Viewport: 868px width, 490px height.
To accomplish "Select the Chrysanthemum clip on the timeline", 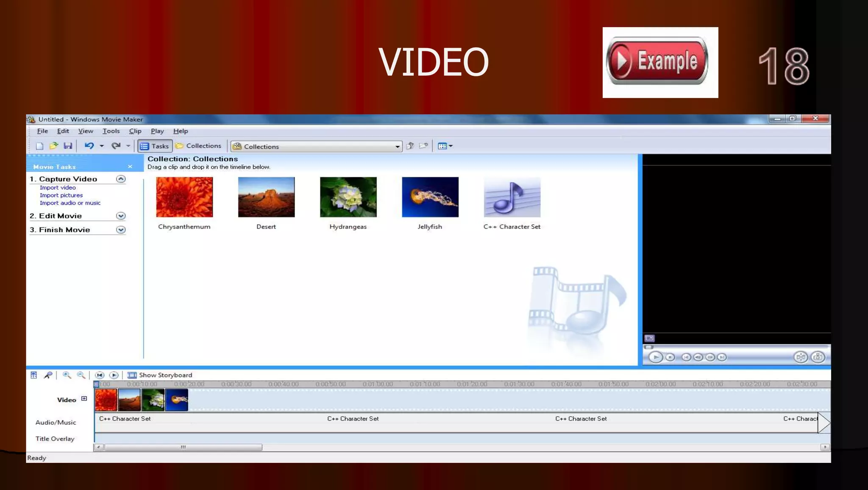I will [x=106, y=400].
